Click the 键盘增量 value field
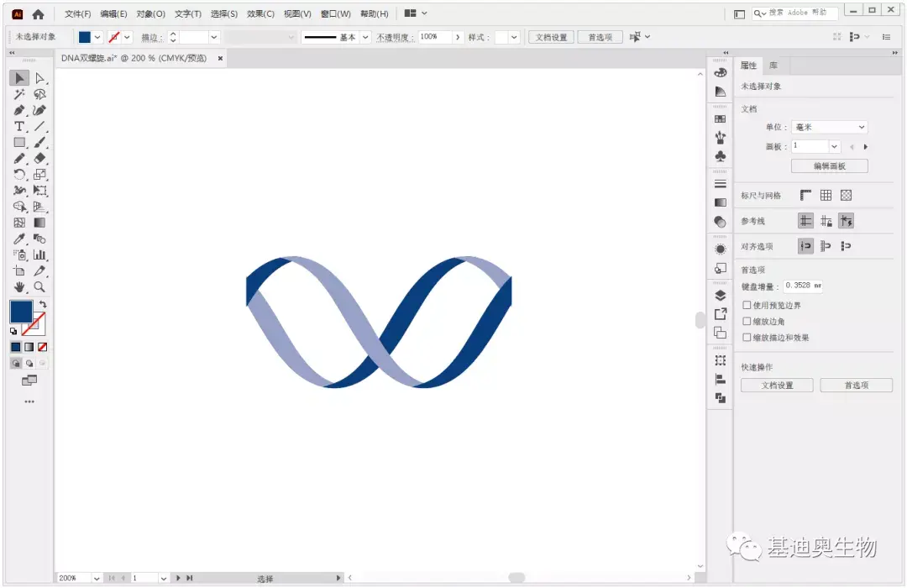 (803, 286)
